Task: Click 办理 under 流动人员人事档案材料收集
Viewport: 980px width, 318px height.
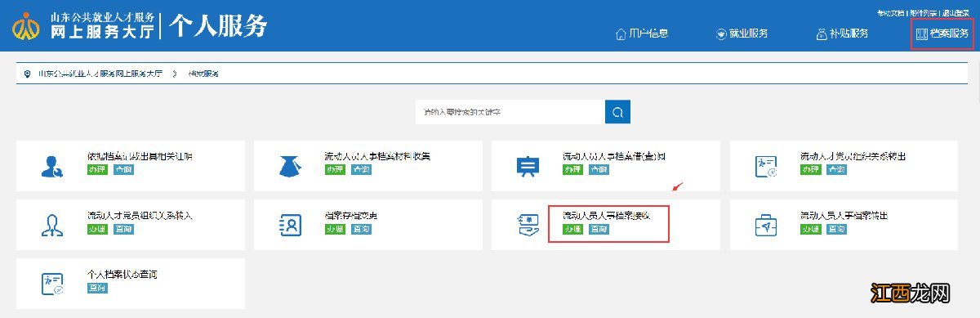Action: point(335,169)
